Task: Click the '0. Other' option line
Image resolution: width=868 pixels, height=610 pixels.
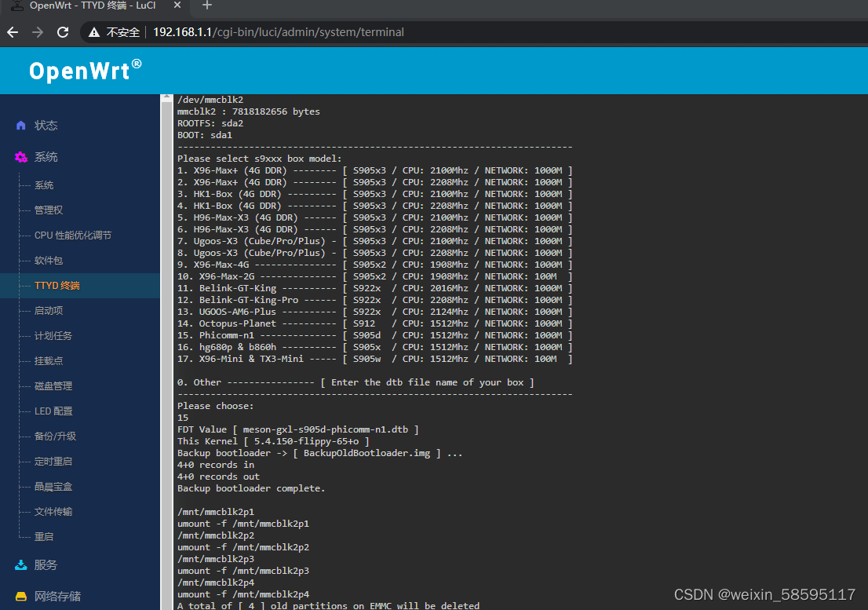Action: tap(356, 382)
